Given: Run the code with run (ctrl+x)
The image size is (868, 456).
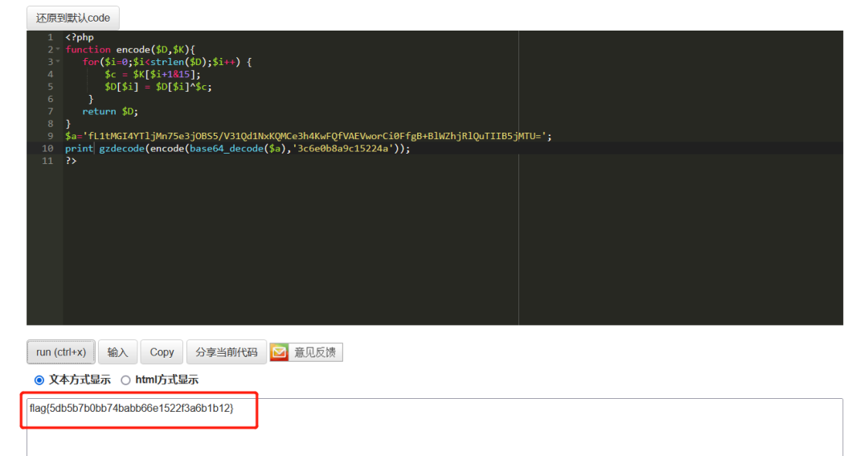Looking at the screenshot, I should click(x=61, y=351).
